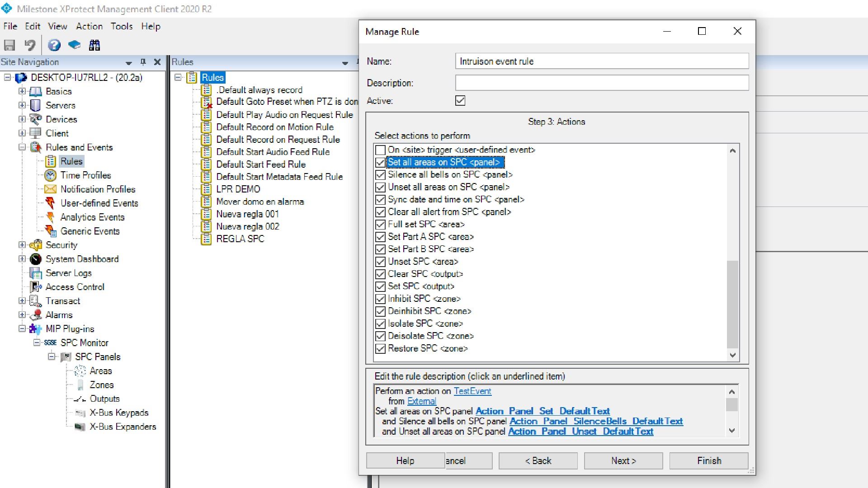Click the Server Logs icon

click(36, 273)
